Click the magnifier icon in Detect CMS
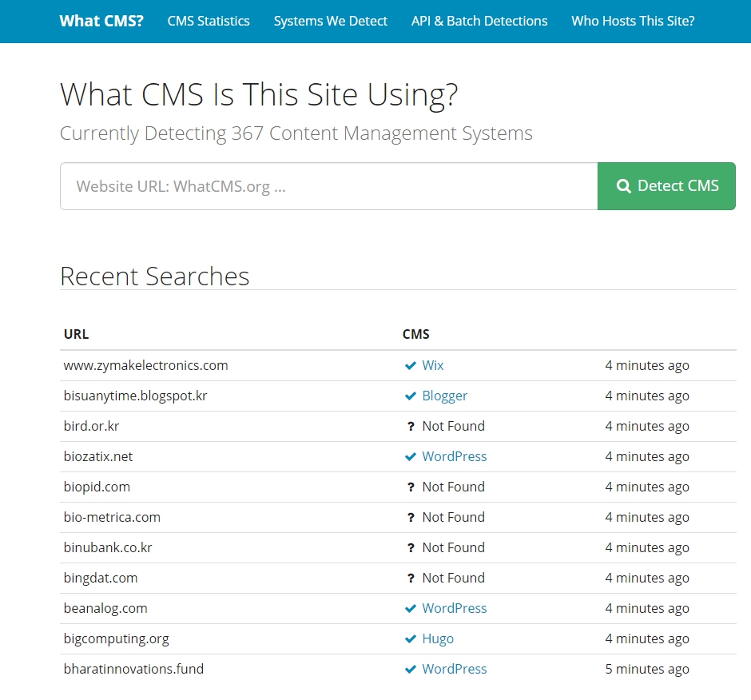The image size is (751, 700). [624, 186]
